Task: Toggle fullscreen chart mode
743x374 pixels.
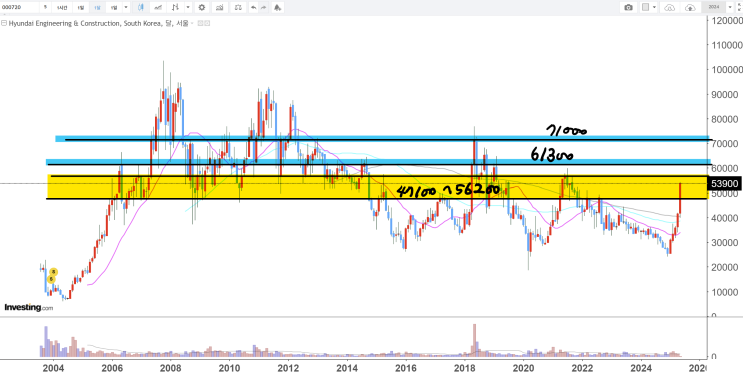Action: (x=739, y=7)
